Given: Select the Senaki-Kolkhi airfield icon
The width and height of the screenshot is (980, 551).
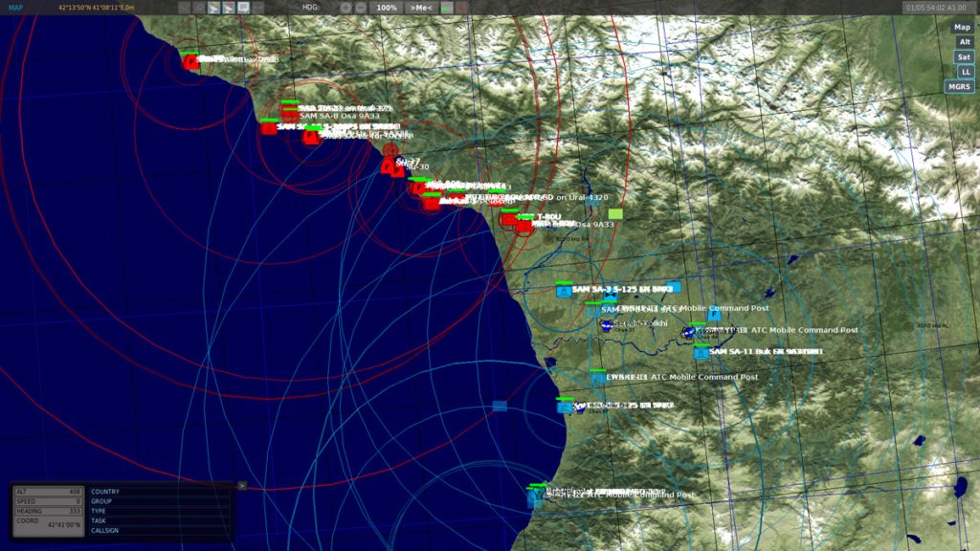Looking at the screenshot, I should pos(606,325).
